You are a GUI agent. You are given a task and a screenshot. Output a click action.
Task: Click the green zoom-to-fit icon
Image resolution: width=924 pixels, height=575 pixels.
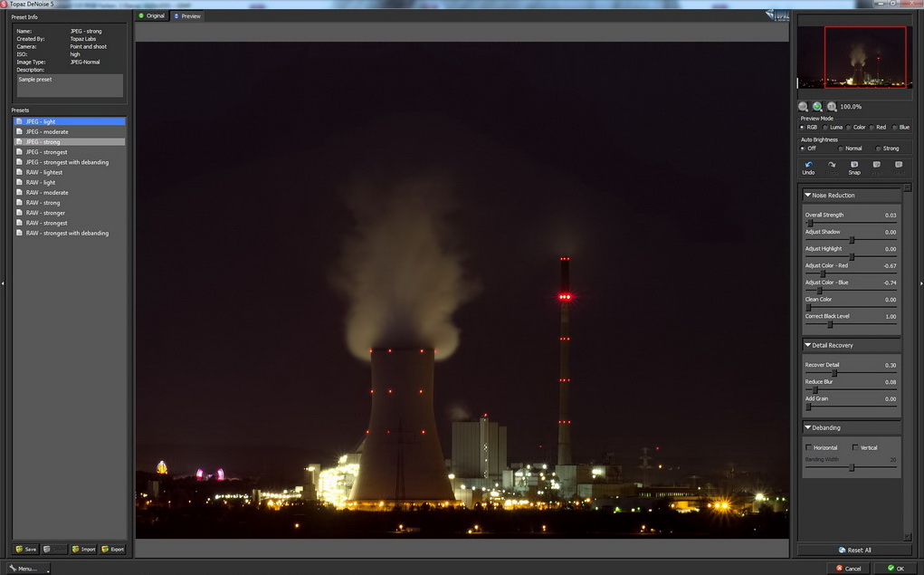point(817,107)
